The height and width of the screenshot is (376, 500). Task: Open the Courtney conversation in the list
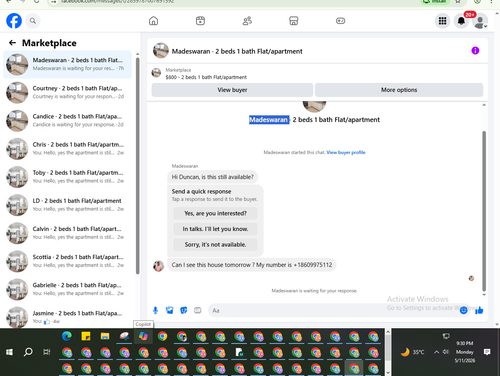67,92
